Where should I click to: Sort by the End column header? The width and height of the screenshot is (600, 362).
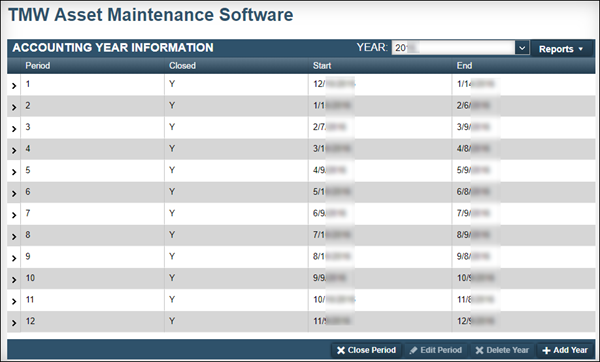pos(464,65)
